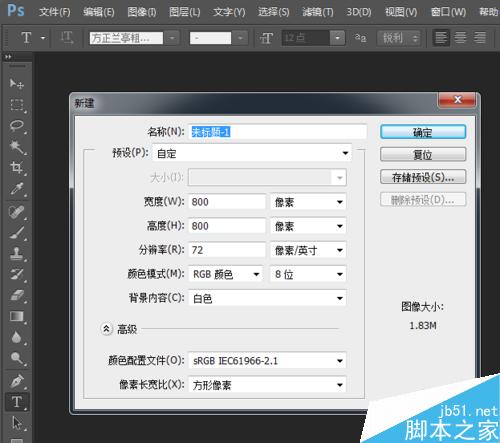Select the Rectangular Marquee tool
The width and height of the screenshot is (500, 443).
point(17,105)
